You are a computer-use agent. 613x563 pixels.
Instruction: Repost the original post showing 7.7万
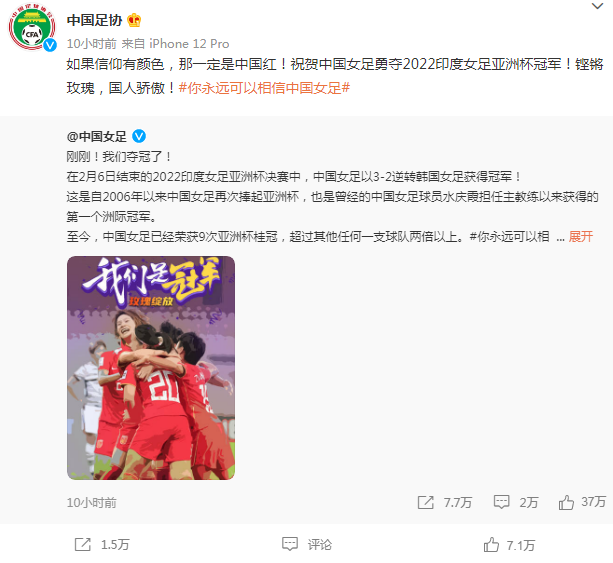pos(445,502)
